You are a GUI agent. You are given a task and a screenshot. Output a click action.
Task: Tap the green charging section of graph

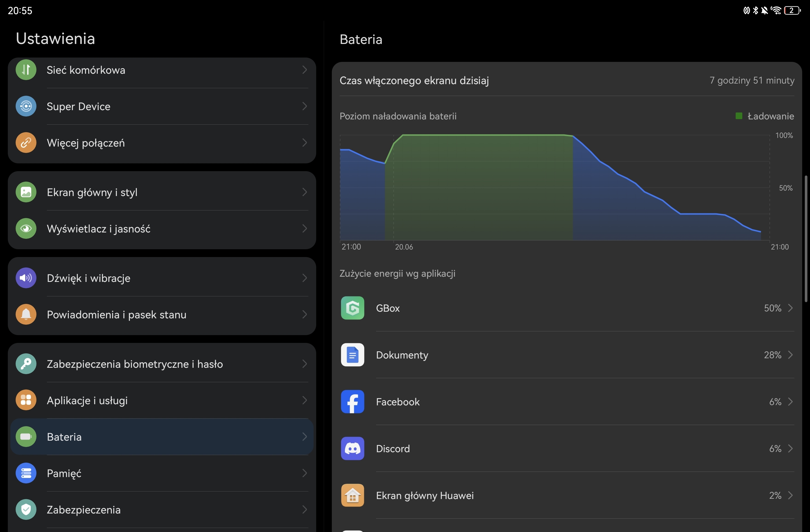pyautogui.click(x=479, y=187)
